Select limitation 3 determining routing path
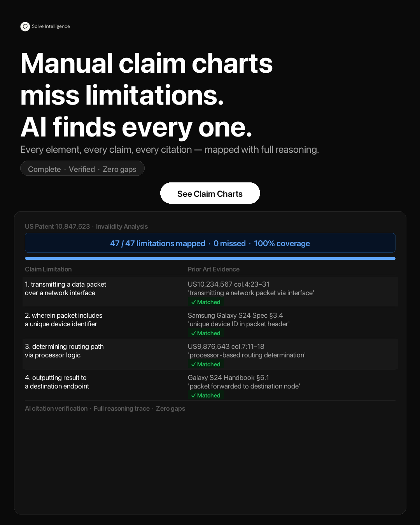Screen dimensions: 420x525 coord(64,351)
